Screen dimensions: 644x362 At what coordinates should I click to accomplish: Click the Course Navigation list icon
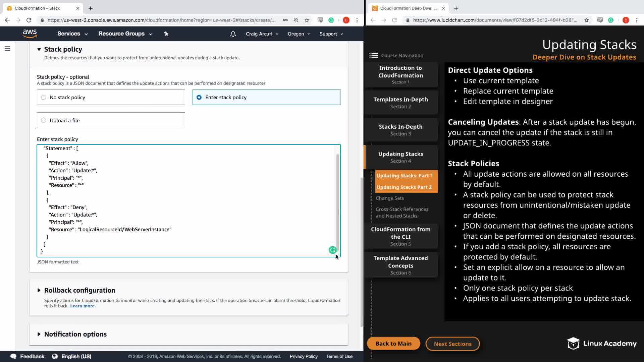[x=373, y=55]
